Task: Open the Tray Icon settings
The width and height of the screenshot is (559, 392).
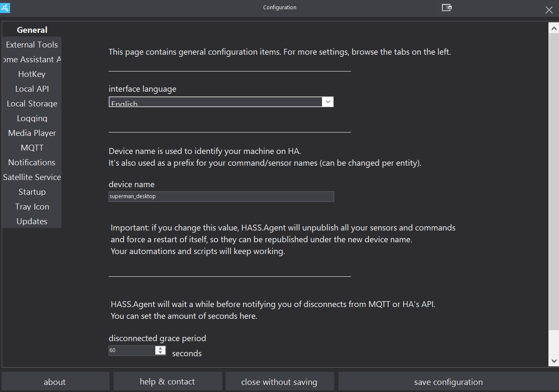Action: pyautogui.click(x=32, y=206)
